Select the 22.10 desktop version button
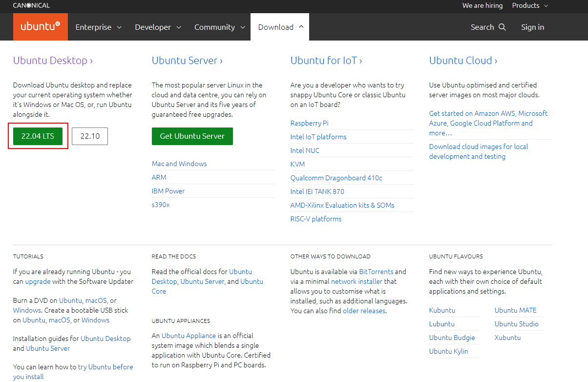Image resolution: width=588 pixels, height=382 pixels. (90, 136)
